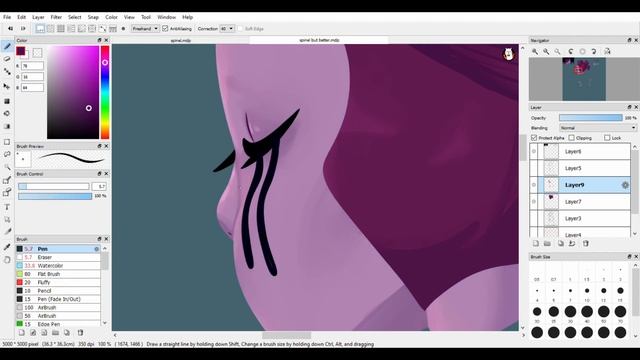Toggle the Soft Edge checkbox

pyautogui.click(x=240, y=29)
